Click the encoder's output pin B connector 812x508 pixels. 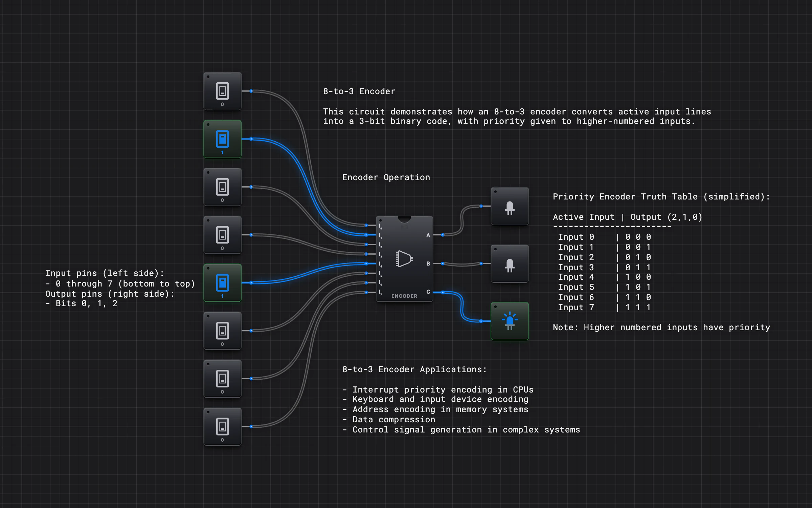(443, 263)
